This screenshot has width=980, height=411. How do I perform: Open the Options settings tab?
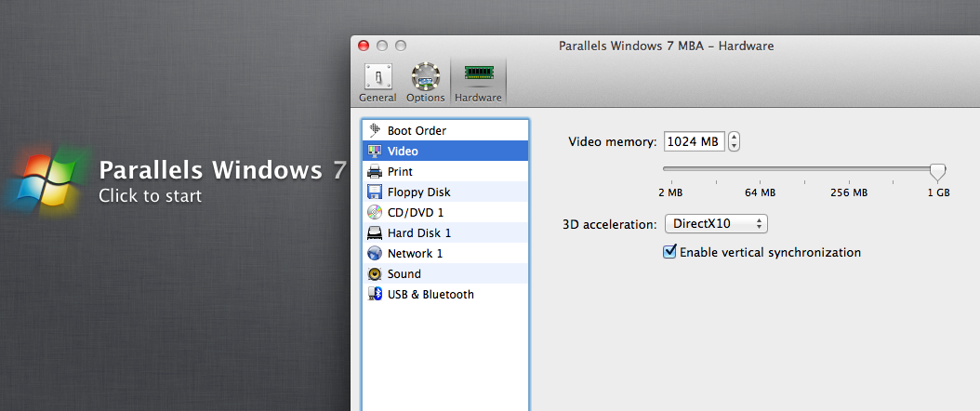(426, 83)
